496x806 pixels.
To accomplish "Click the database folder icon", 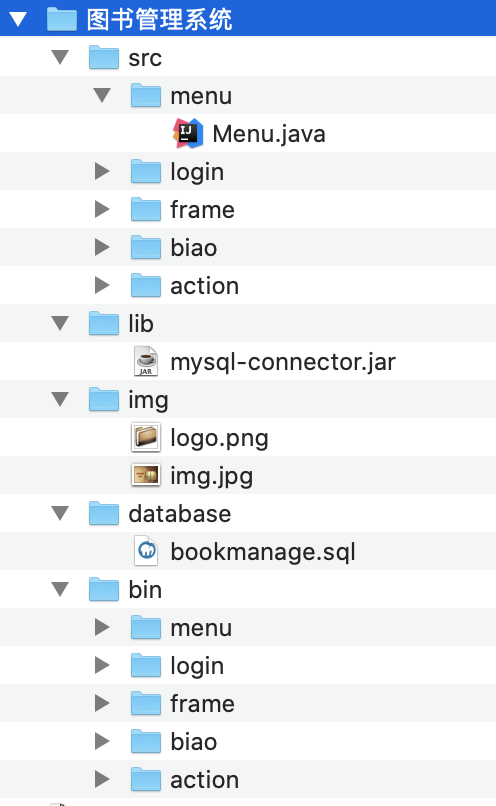I will click(104, 514).
